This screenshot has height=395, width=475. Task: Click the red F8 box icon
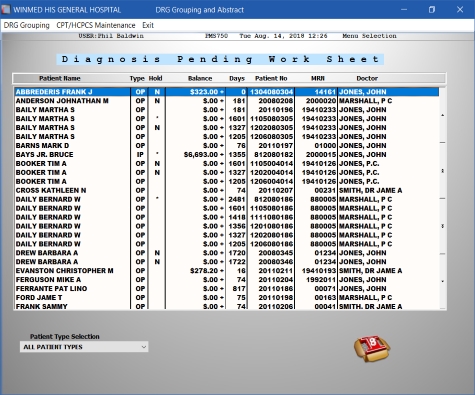pyautogui.click(x=372, y=348)
